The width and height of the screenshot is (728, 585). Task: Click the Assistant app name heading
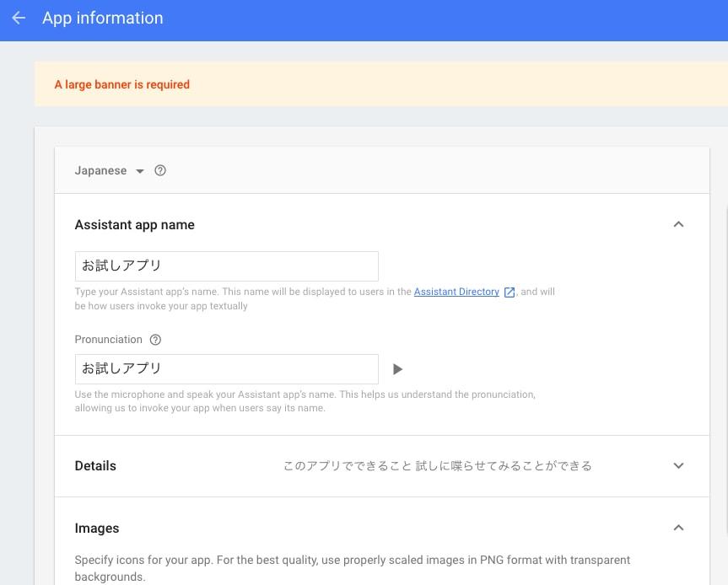coord(135,225)
